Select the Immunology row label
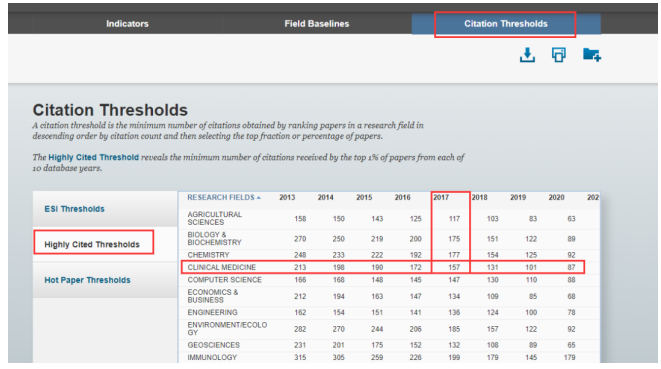The image size is (661, 369). [212, 357]
